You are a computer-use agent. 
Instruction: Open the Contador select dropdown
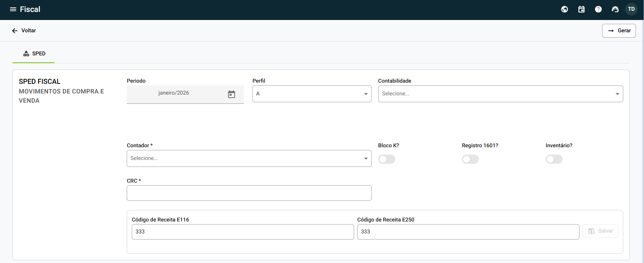(x=249, y=158)
